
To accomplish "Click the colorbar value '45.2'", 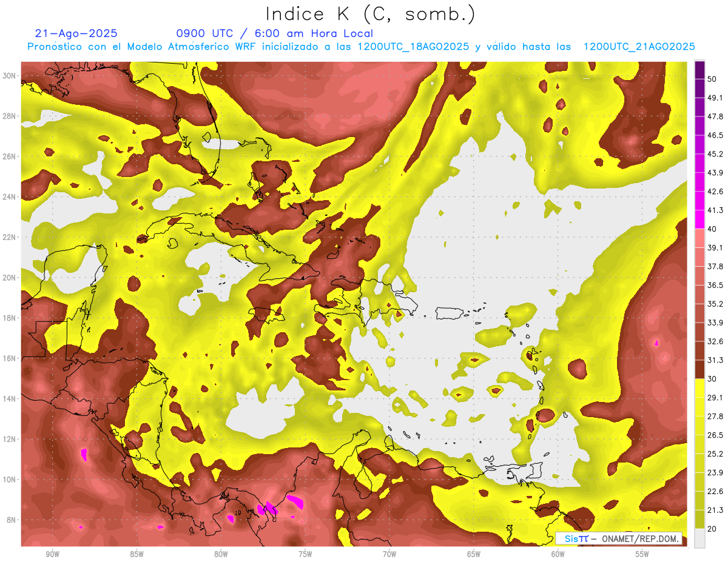I will [715, 154].
